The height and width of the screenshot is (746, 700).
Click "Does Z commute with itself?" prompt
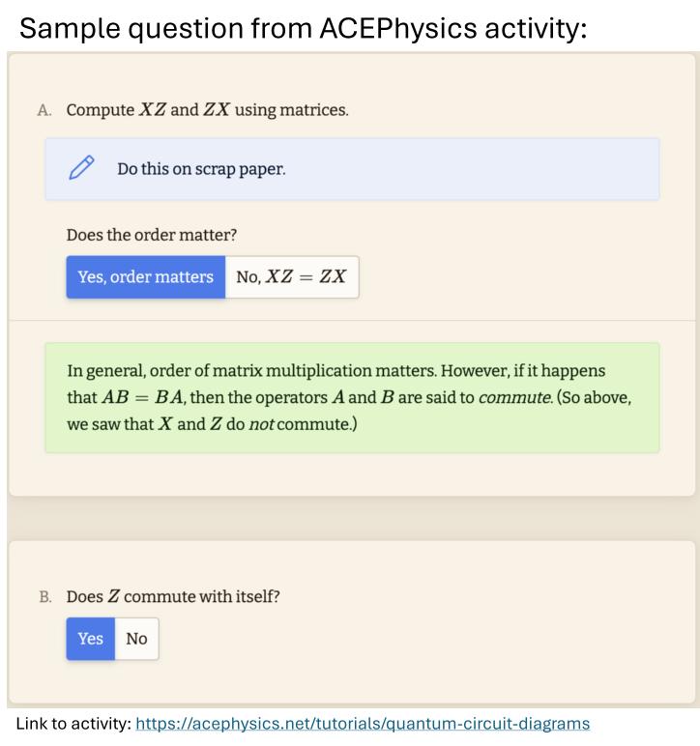tap(173, 596)
